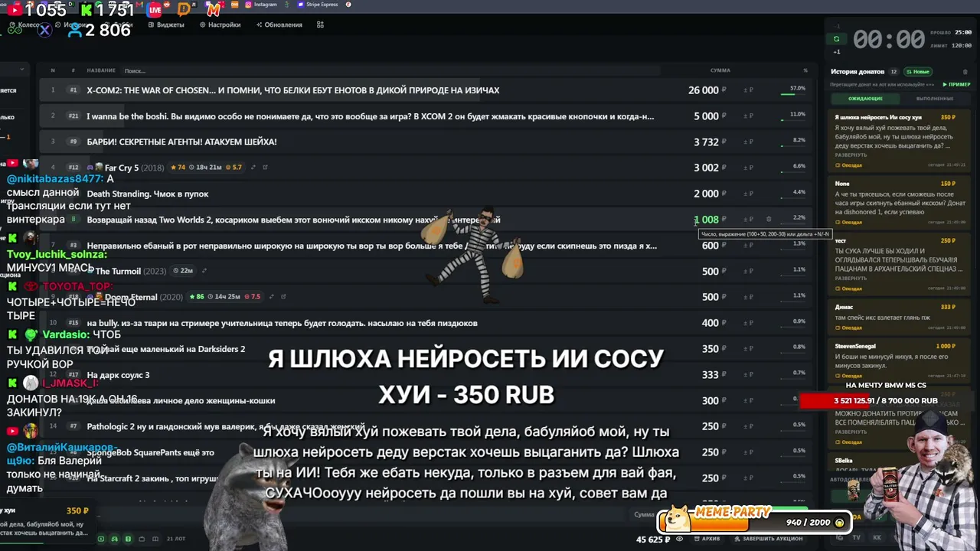This screenshot has width=980, height=551.
Task: Switch to the Instagram browser tab
Action: point(261,5)
